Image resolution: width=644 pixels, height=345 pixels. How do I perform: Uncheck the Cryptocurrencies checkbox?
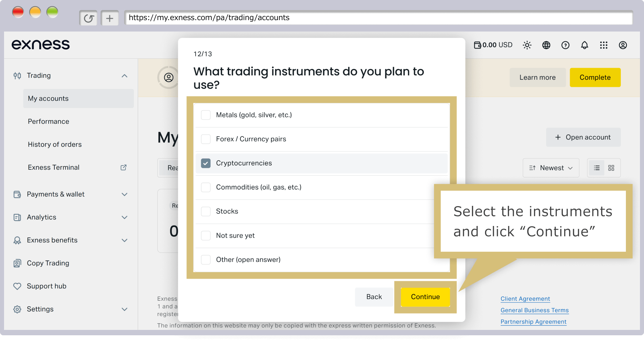click(206, 163)
